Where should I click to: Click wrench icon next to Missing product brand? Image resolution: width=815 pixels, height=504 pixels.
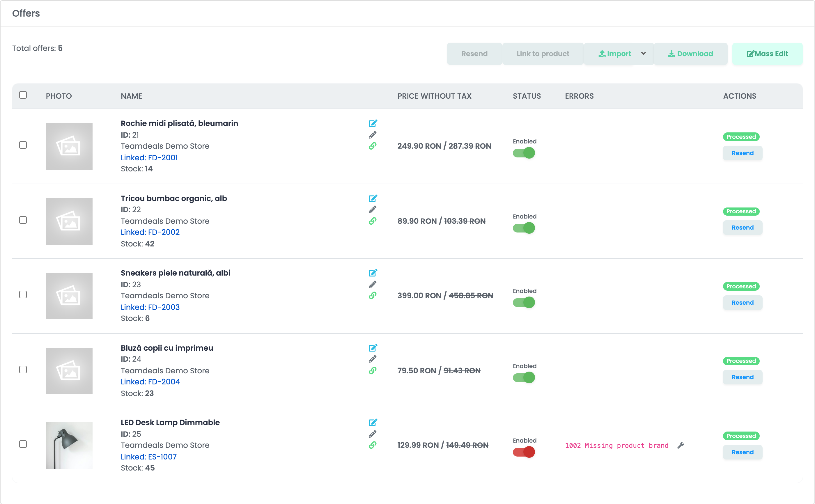pos(681,446)
